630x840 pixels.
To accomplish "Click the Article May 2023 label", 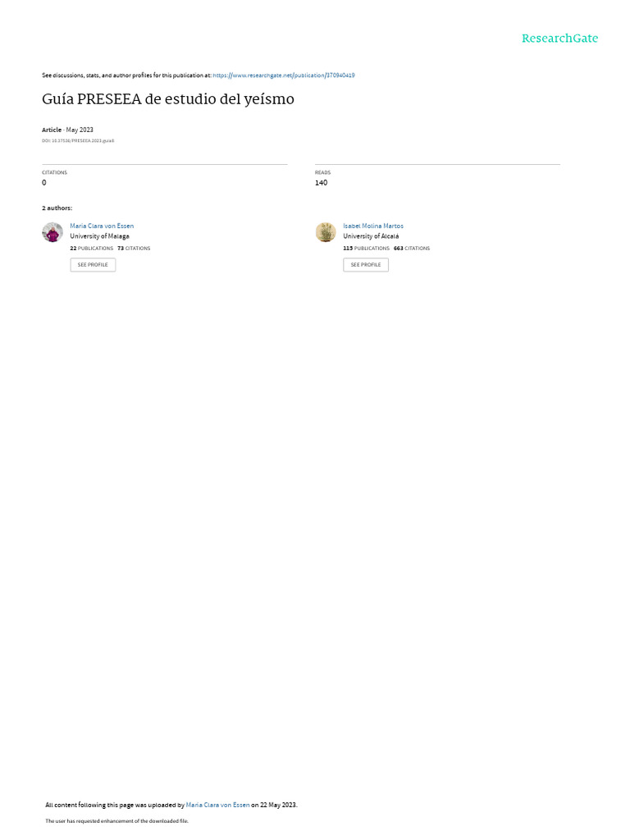I will (x=67, y=130).
